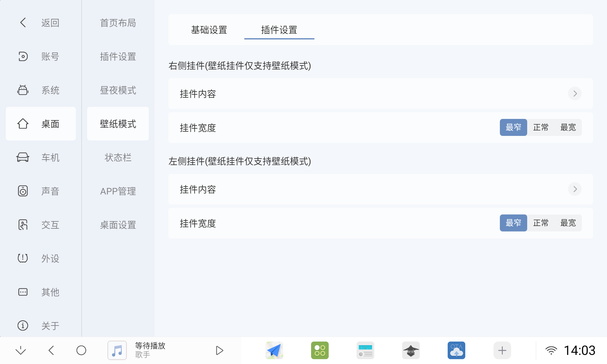Open the radio news app from taskbar
Screen dimensions: 607x364
[365, 350]
